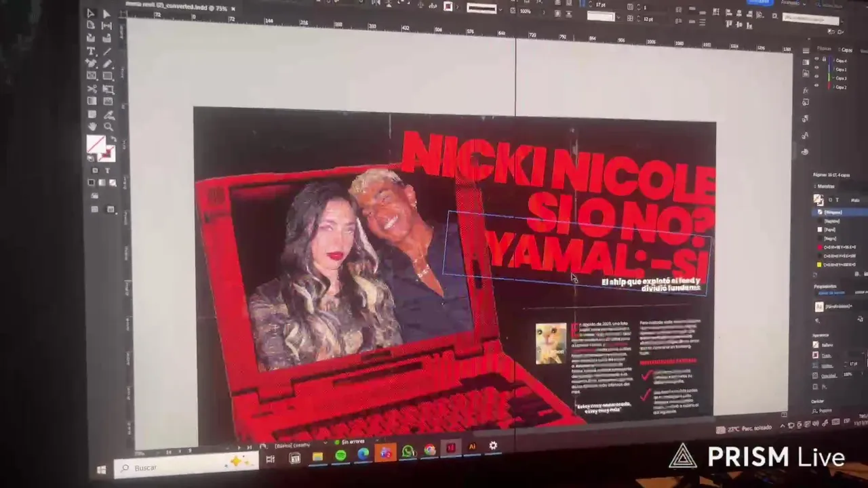Open File Explorer from the taskbar
The image size is (868, 488).
point(317,457)
